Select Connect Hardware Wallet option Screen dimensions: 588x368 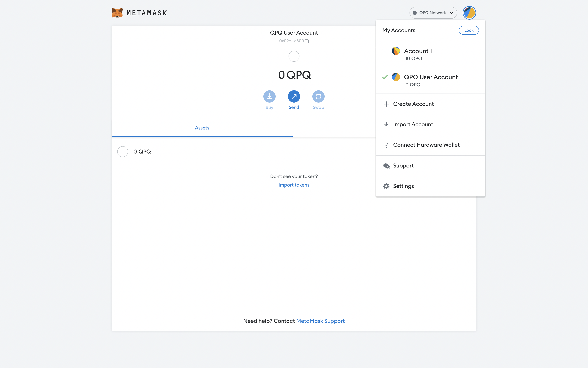click(431, 145)
